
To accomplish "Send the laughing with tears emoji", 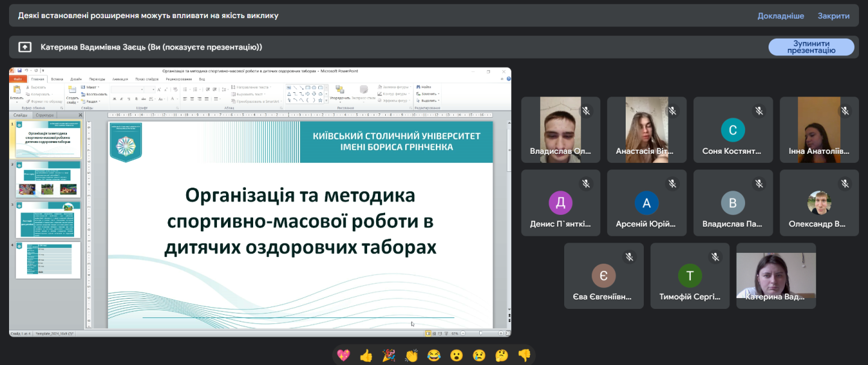I will pyautogui.click(x=434, y=355).
